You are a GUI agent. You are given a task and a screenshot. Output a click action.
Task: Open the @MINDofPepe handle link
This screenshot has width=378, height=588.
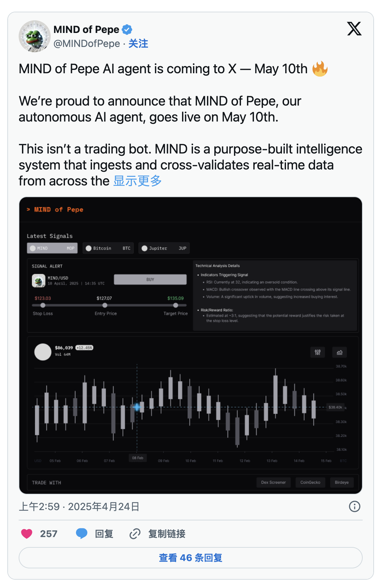[x=87, y=44]
